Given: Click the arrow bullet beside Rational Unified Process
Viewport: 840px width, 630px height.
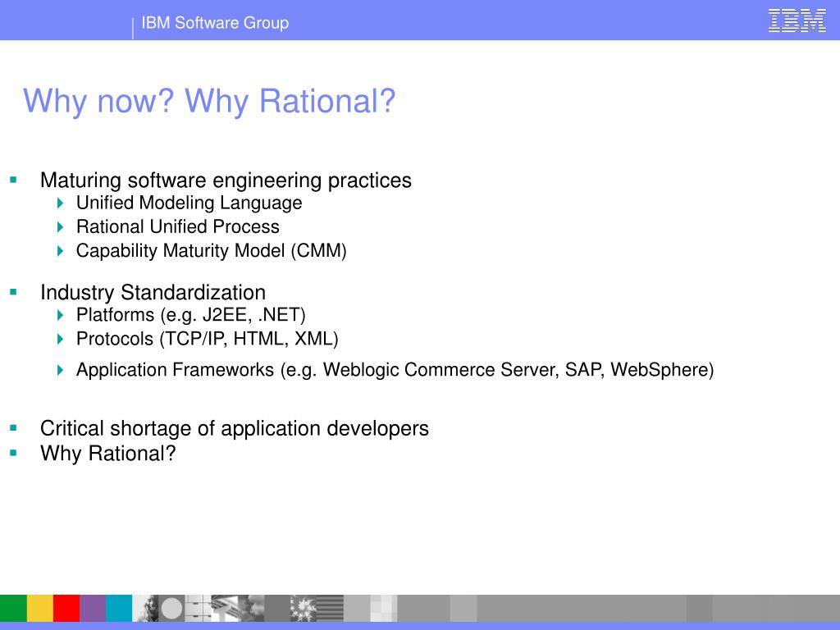Looking at the screenshot, I should 60,226.
